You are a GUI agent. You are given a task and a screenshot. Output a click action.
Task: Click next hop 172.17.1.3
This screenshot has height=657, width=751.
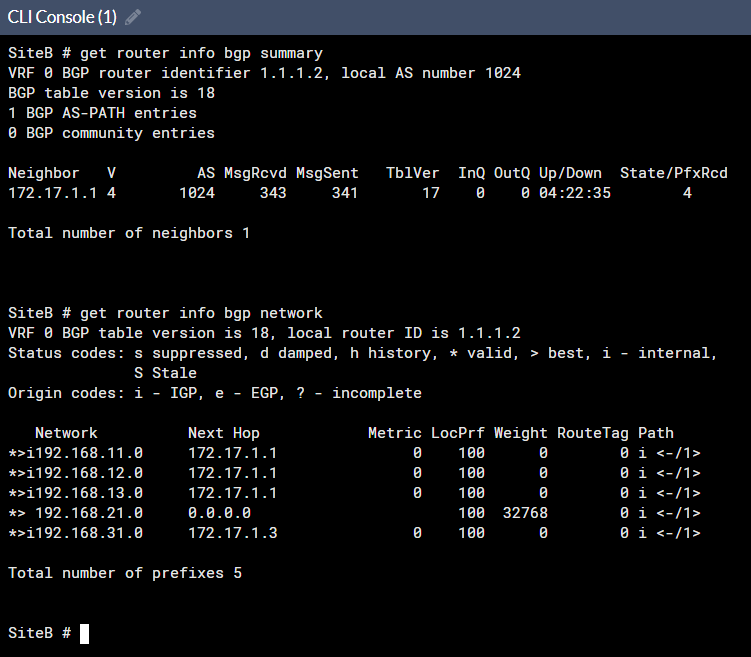tap(233, 533)
